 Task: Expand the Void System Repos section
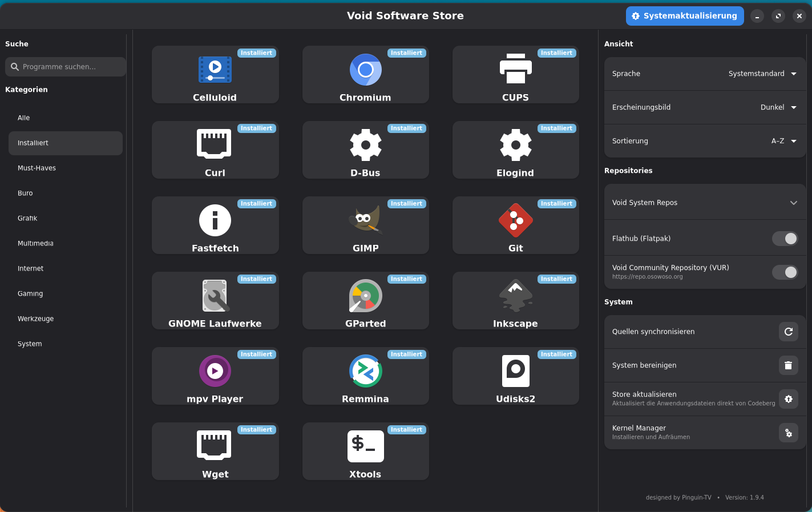point(705,203)
